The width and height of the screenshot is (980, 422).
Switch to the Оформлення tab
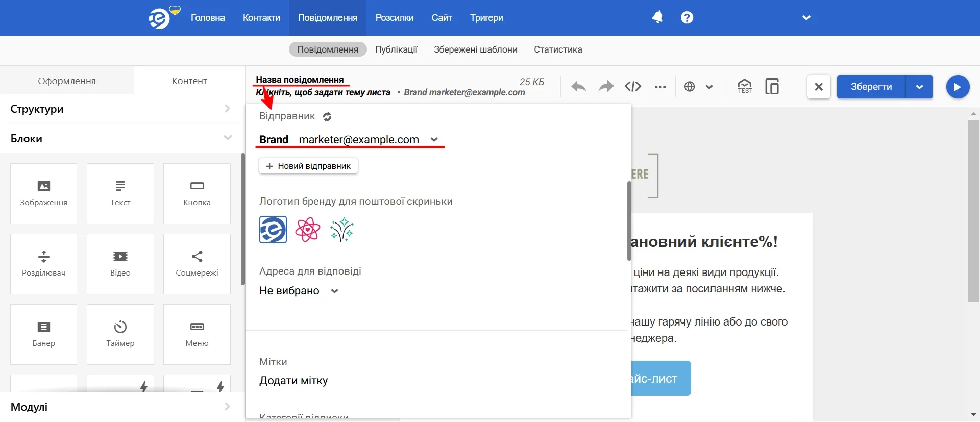coord(67,81)
